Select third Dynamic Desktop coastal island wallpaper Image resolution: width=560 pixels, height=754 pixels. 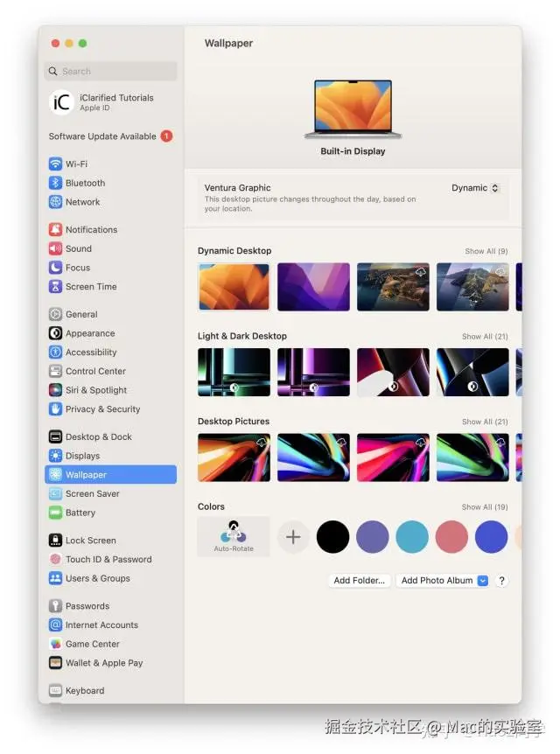pos(393,287)
